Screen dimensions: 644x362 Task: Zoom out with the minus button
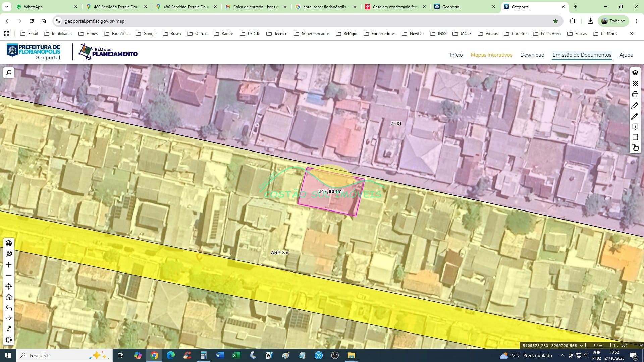pyautogui.click(x=9, y=276)
